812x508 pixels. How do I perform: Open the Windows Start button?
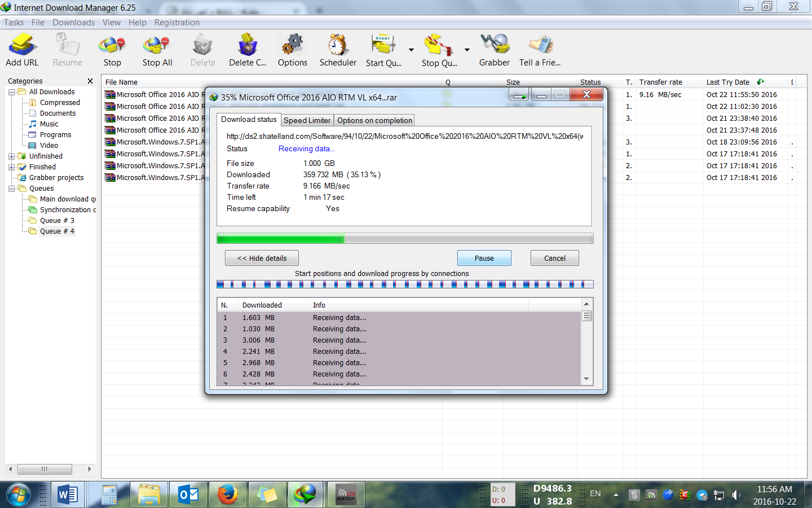click(x=19, y=495)
